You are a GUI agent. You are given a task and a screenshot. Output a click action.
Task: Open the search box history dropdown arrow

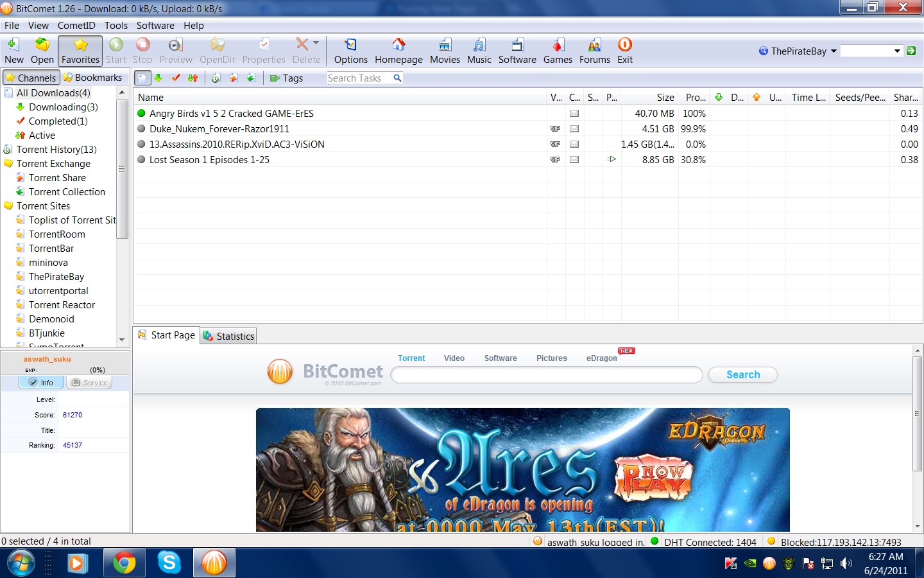pyautogui.click(x=897, y=51)
